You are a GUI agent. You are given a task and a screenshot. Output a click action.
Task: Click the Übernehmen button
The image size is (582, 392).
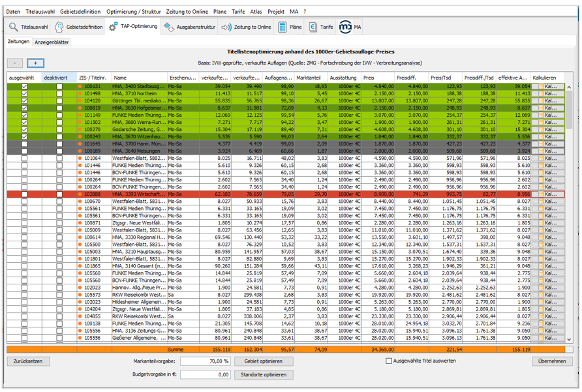552,361
